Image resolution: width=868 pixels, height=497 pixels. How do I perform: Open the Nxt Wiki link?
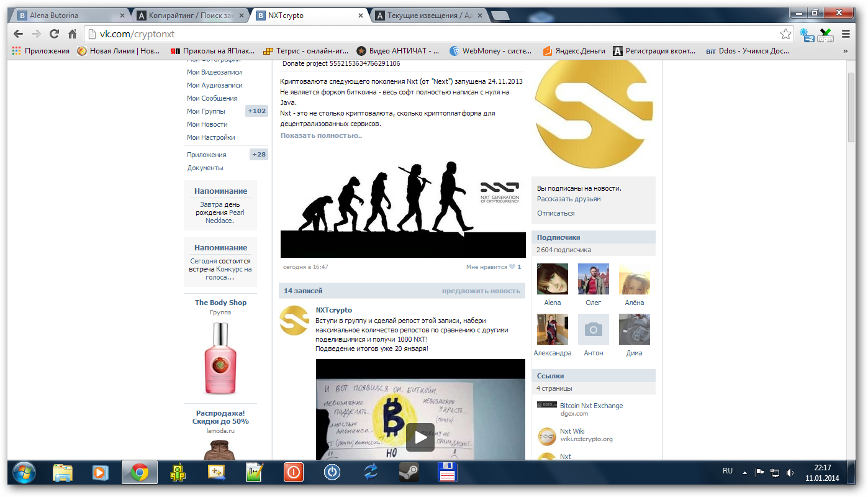[572, 431]
